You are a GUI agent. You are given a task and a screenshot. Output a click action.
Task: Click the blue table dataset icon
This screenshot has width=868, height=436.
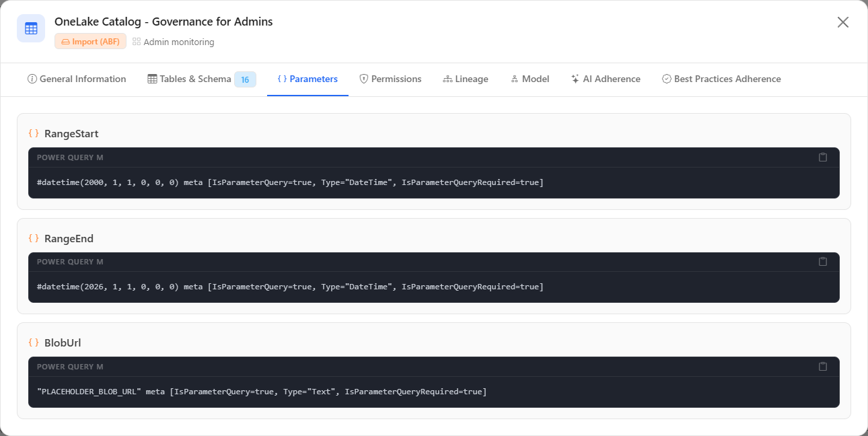[31, 28]
